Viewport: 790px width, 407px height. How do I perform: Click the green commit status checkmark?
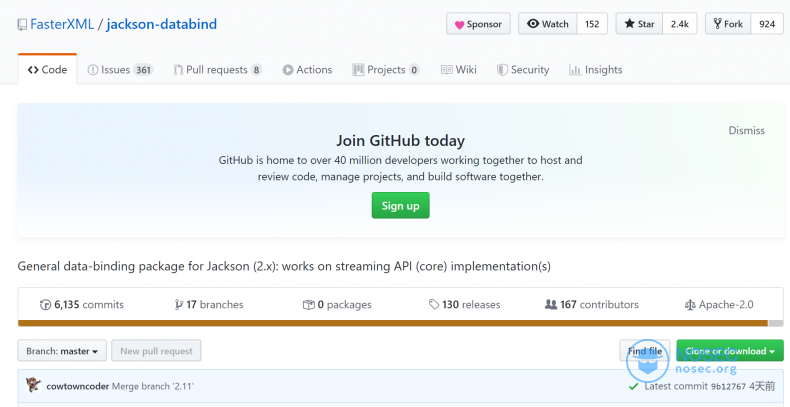coord(633,386)
